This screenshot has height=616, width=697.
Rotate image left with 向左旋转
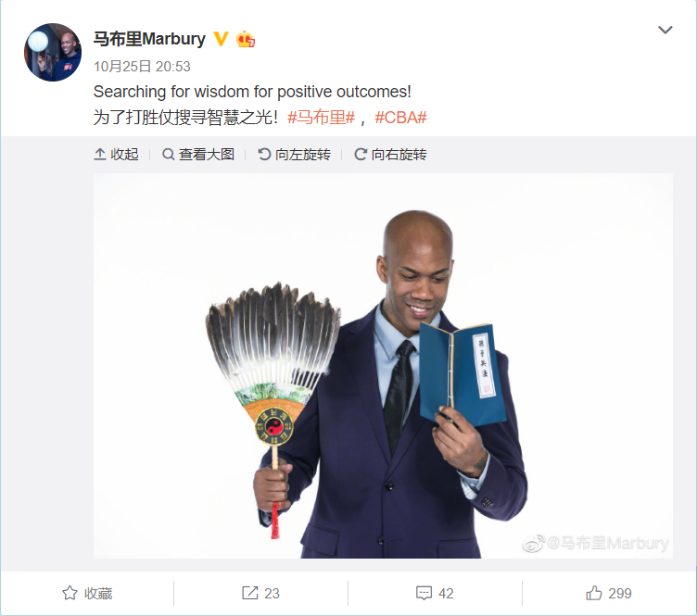294,155
